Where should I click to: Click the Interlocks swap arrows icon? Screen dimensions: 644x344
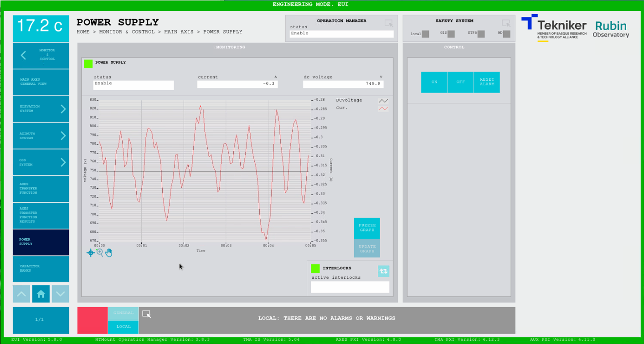tap(384, 271)
